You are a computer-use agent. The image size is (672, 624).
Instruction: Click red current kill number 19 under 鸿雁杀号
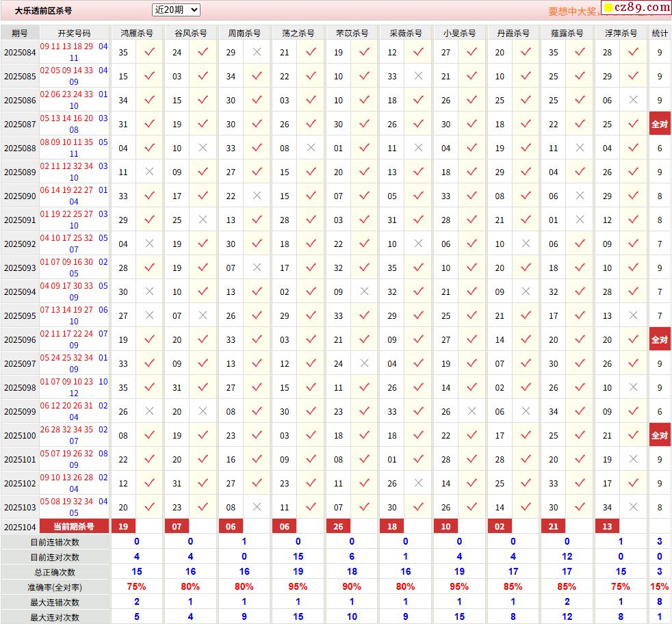123,526
